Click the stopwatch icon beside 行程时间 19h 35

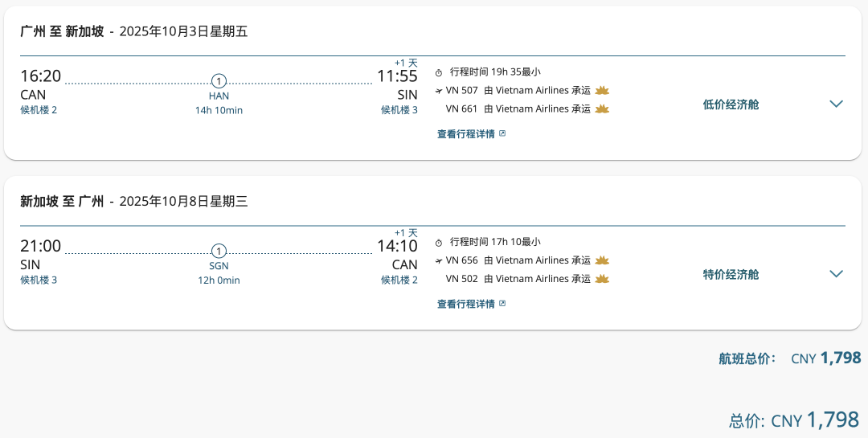(439, 72)
